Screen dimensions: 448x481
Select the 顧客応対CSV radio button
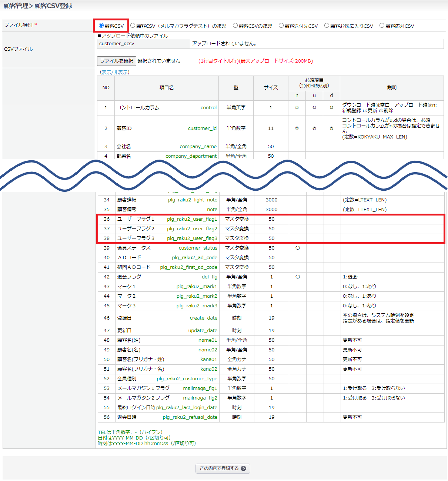tap(382, 26)
